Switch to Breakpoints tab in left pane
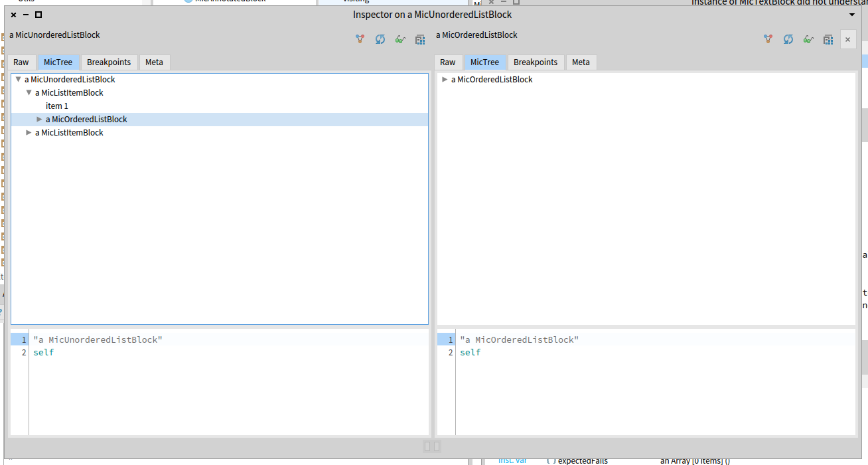Image resolution: width=868 pixels, height=465 pixels. coord(109,62)
